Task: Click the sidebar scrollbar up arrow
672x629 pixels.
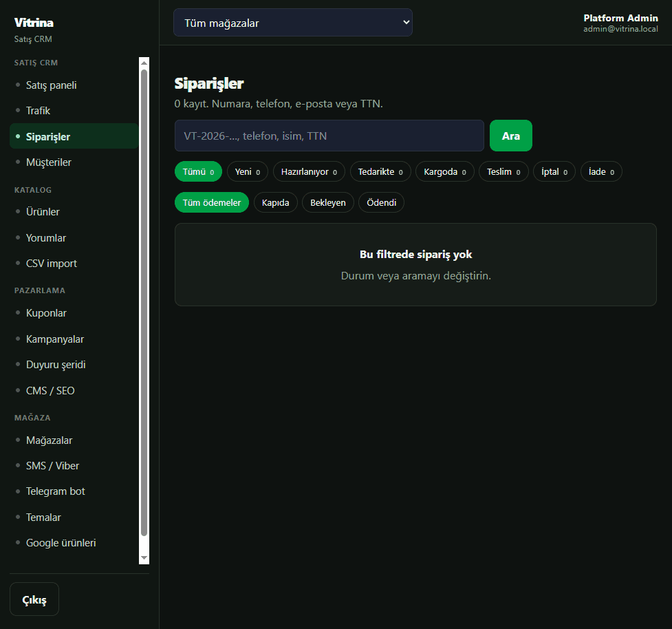Action: [x=144, y=63]
